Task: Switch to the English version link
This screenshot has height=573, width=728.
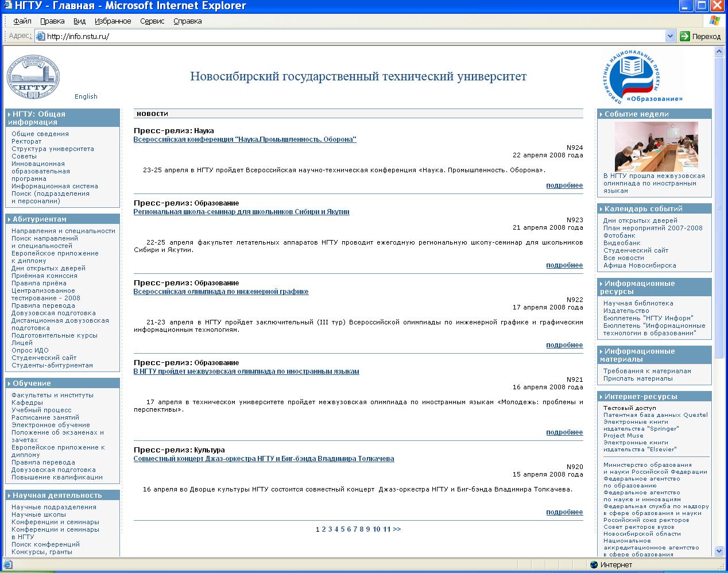Action: coord(86,96)
